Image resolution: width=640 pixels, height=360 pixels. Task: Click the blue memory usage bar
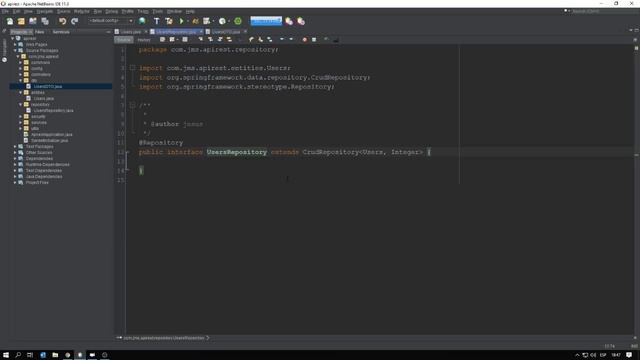[266, 20]
